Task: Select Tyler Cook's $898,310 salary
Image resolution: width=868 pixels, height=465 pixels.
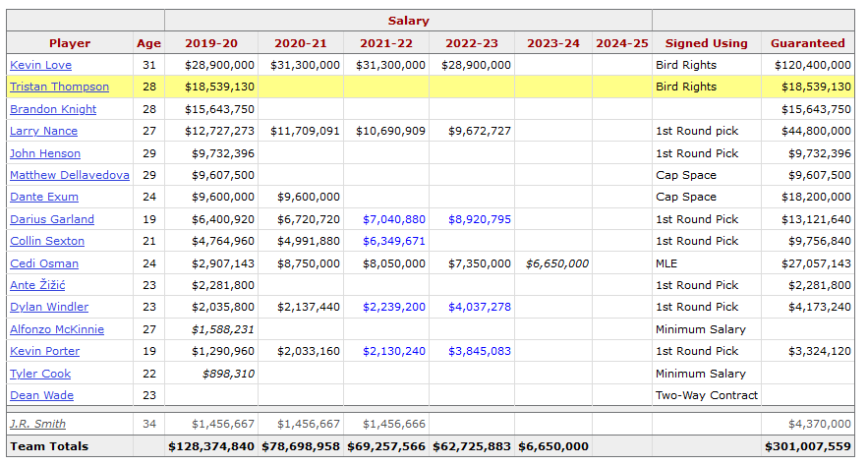Action: coord(229,374)
